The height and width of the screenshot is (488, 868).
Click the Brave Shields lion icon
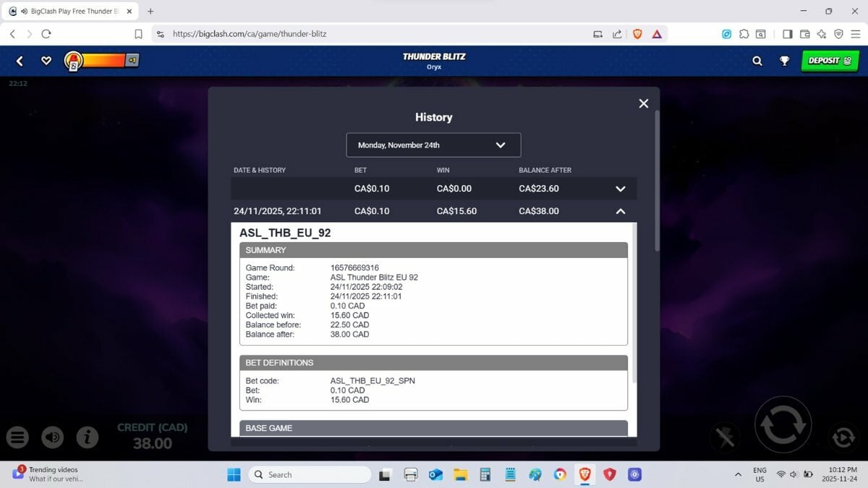[637, 34]
